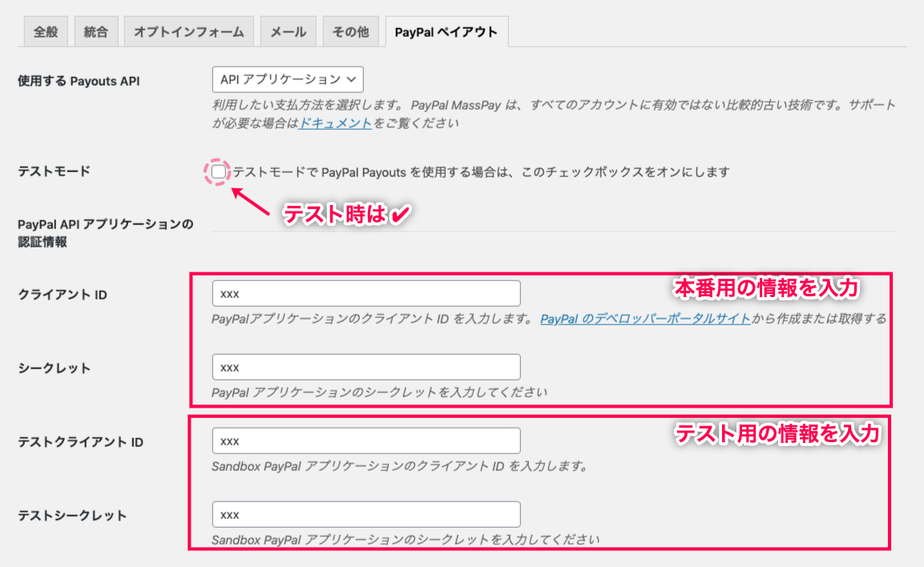This screenshot has width=924, height=567.
Task: Focus the クライアント ID input field
Action: click(x=366, y=293)
